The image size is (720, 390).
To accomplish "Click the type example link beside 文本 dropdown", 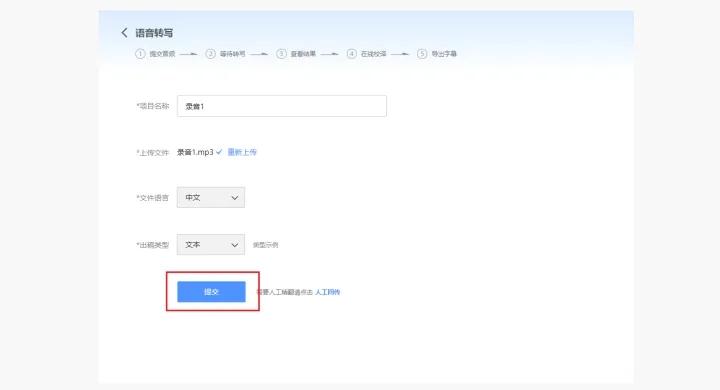I will [265, 245].
